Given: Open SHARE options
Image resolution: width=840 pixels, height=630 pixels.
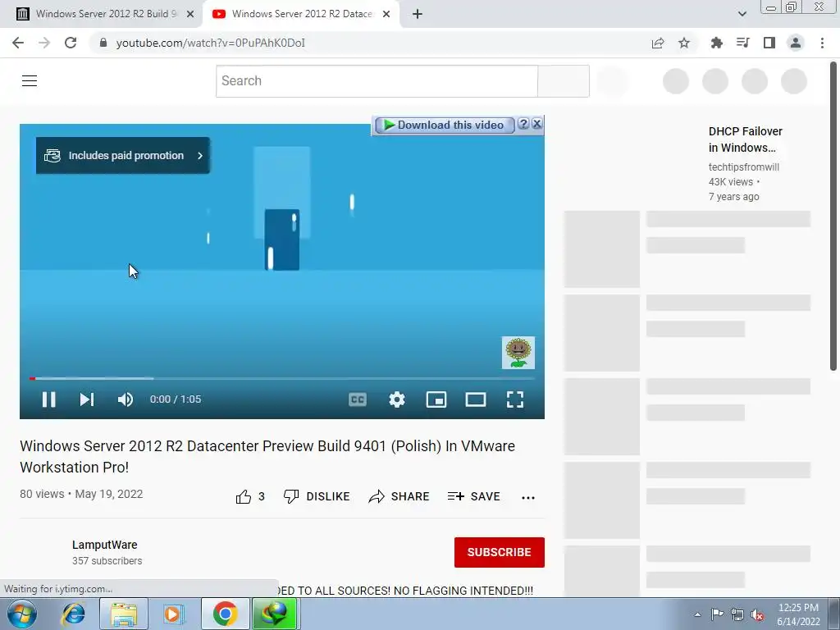Looking at the screenshot, I should tap(399, 496).
